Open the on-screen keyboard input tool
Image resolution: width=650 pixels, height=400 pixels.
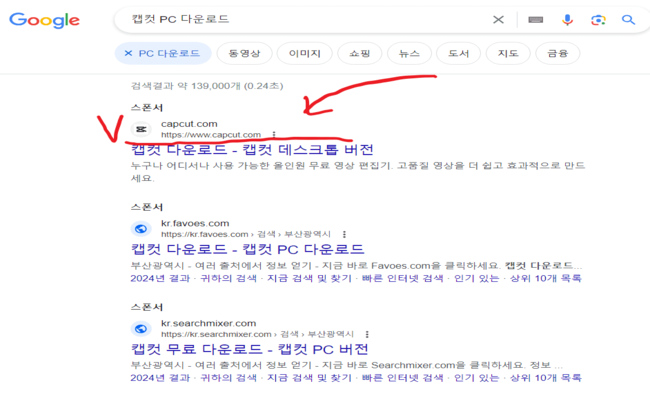(536, 19)
